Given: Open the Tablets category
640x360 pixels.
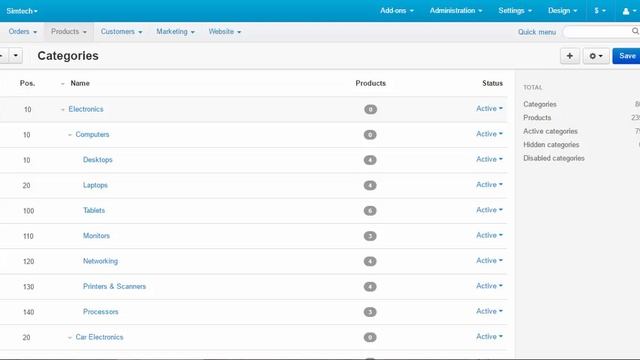Looking at the screenshot, I should click(94, 210).
